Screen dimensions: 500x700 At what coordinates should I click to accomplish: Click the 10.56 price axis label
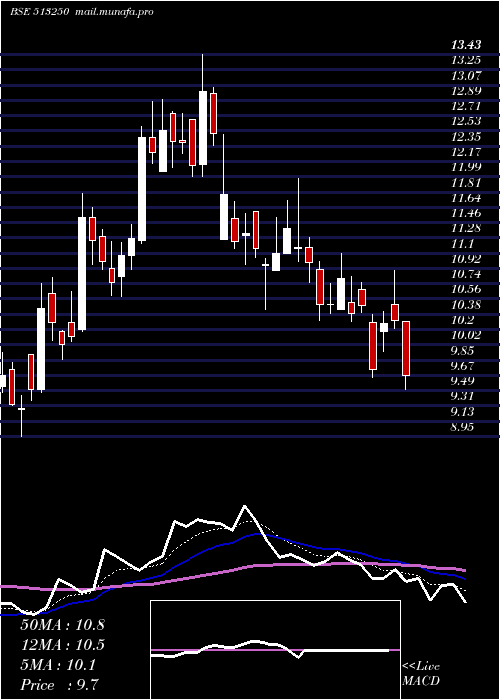[x=466, y=289]
